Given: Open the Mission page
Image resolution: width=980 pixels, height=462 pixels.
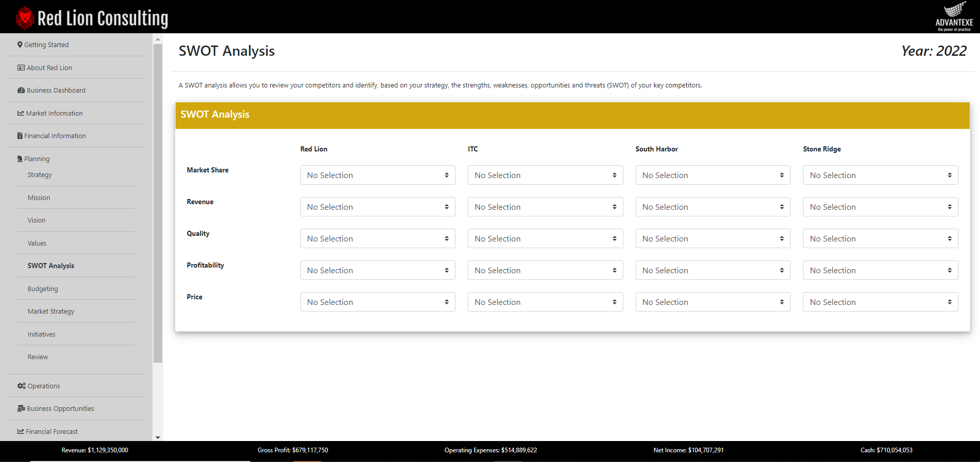Looking at the screenshot, I should (x=38, y=197).
